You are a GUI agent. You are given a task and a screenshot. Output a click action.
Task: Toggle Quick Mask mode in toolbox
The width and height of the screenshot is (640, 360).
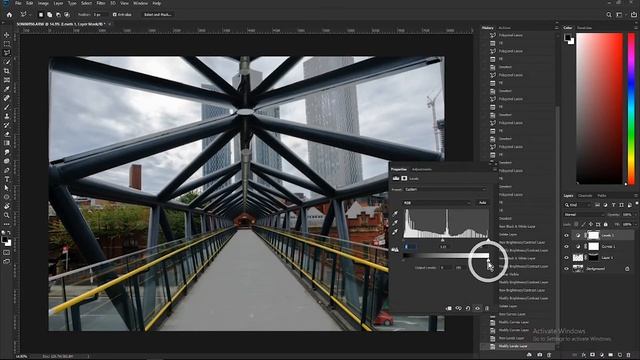tap(7, 253)
